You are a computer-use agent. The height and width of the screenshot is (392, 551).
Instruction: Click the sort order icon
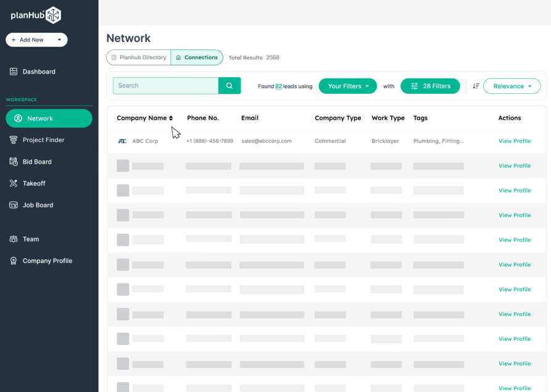pos(476,86)
